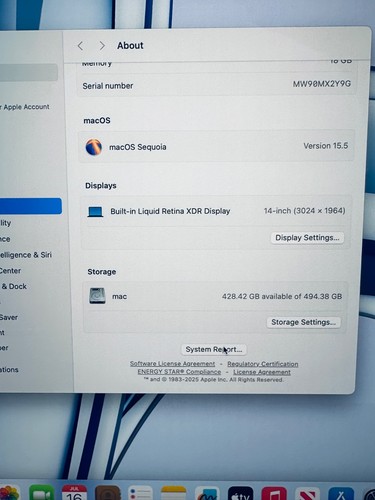
Task: Click the 1983-2025 Apple Inc. copyright line
Action: (214, 380)
